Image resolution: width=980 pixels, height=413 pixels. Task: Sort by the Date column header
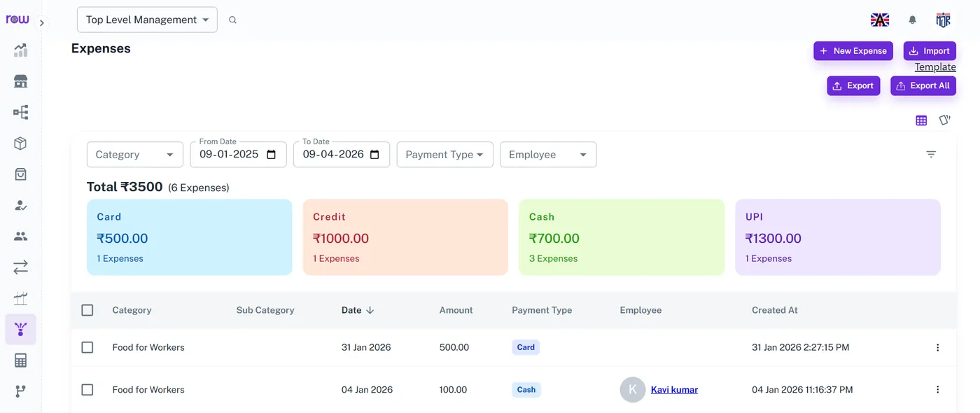click(x=358, y=310)
